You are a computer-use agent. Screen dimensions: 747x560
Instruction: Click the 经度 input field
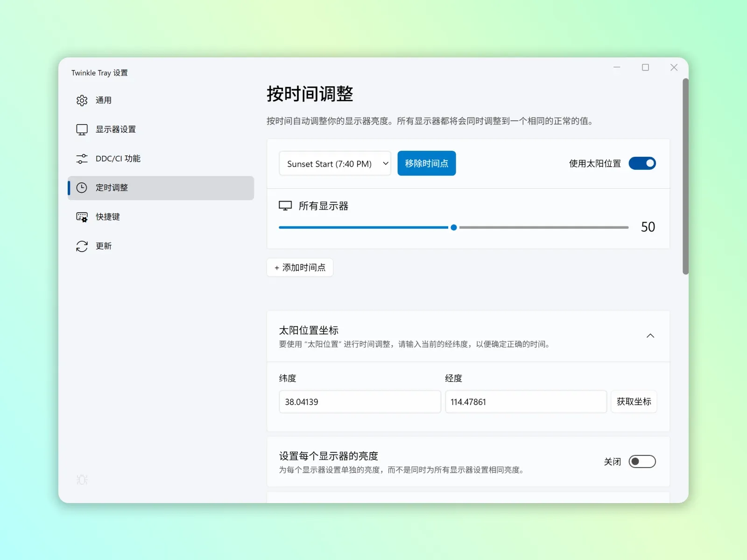(526, 402)
